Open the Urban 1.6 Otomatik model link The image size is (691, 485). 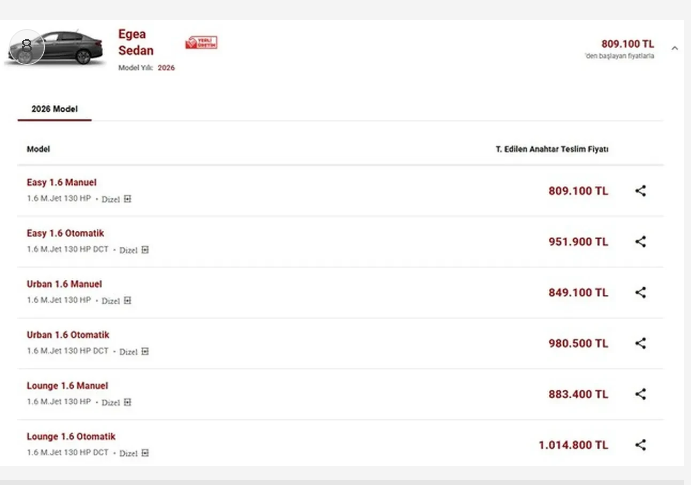click(68, 335)
